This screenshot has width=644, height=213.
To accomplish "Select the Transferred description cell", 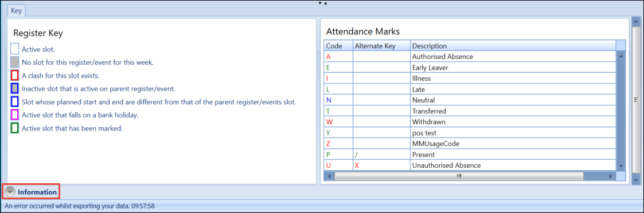I will [x=513, y=111].
